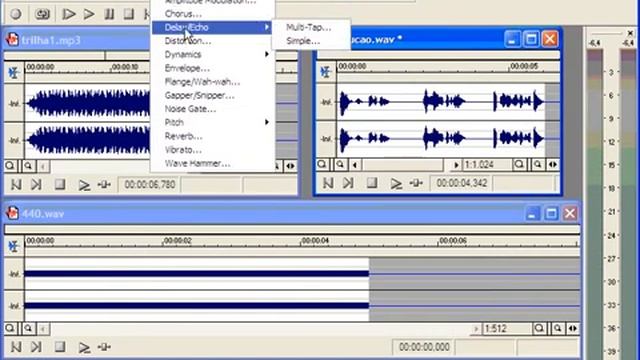
Task: Open Delay/Echo submenu entry
Action: pyautogui.click(x=212, y=27)
